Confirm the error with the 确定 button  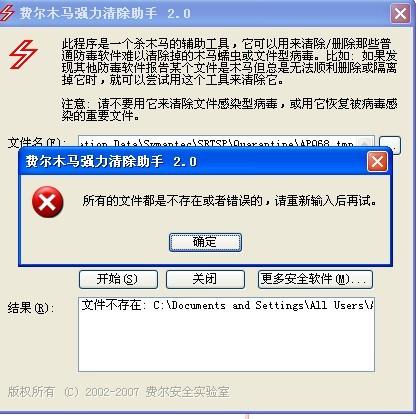click(205, 242)
